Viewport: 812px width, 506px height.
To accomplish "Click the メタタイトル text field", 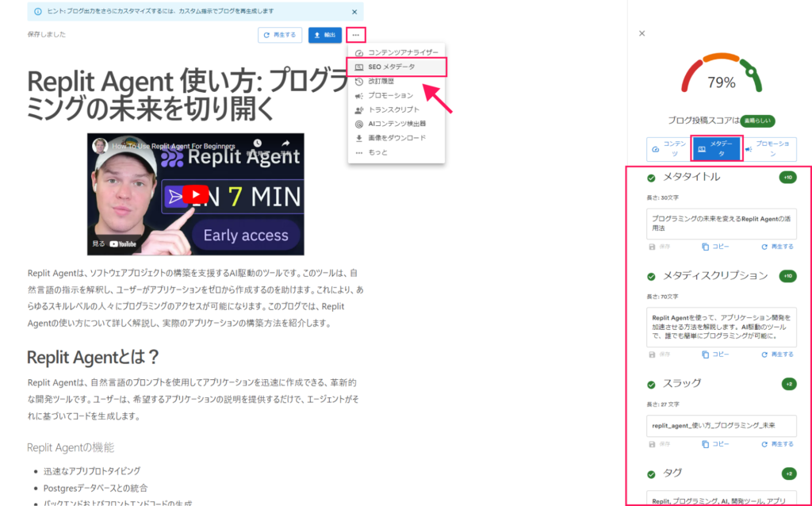I will (x=722, y=224).
